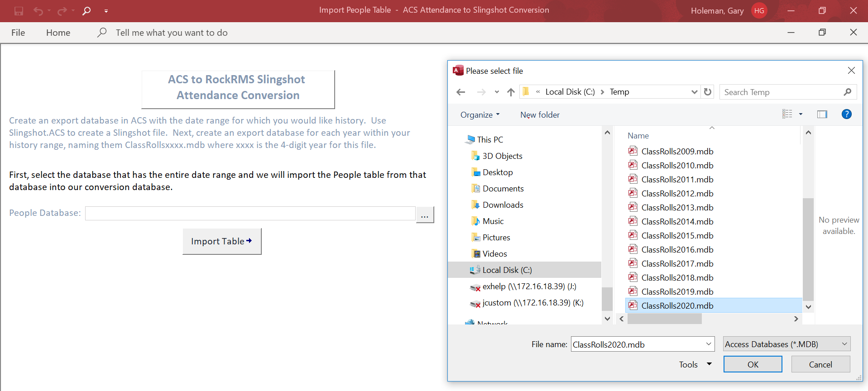The height and width of the screenshot is (391, 868).
Task: Refresh the Temp folder listing
Action: pyautogui.click(x=708, y=92)
